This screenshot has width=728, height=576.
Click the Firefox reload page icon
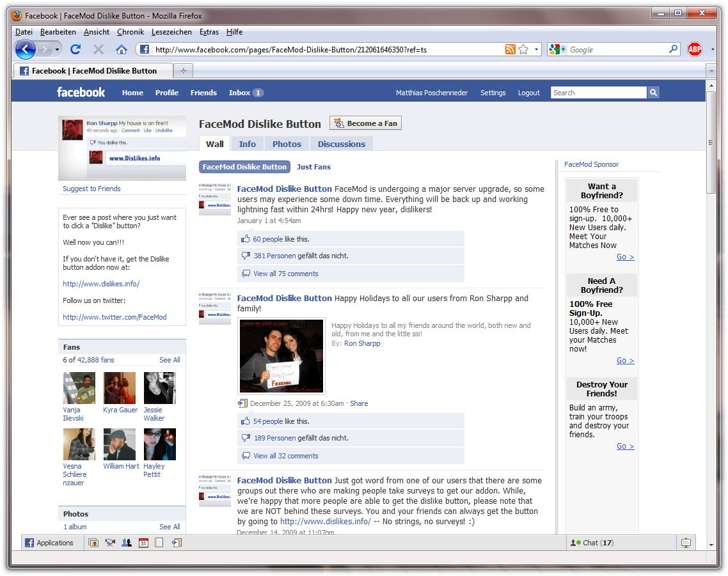click(75, 49)
